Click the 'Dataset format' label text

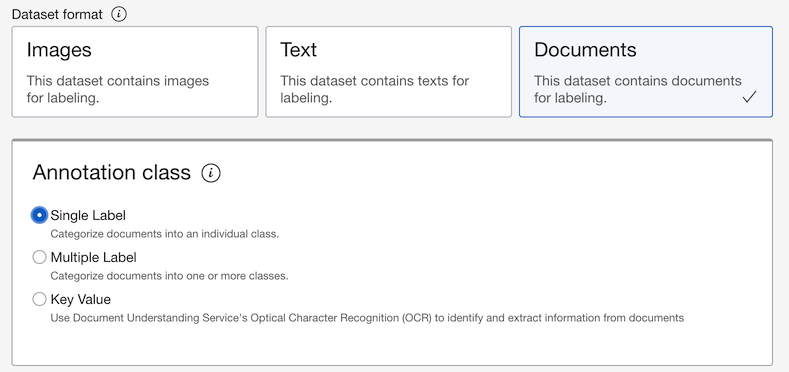pos(57,15)
